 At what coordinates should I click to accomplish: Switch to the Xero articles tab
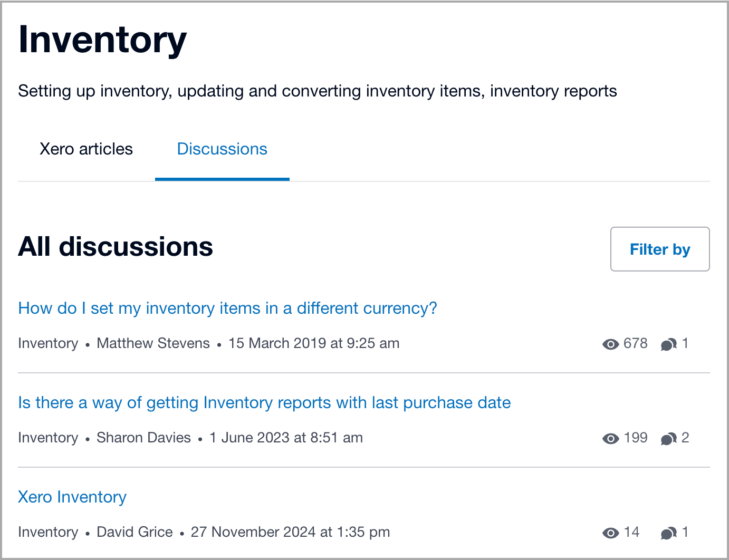pos(86,149)
